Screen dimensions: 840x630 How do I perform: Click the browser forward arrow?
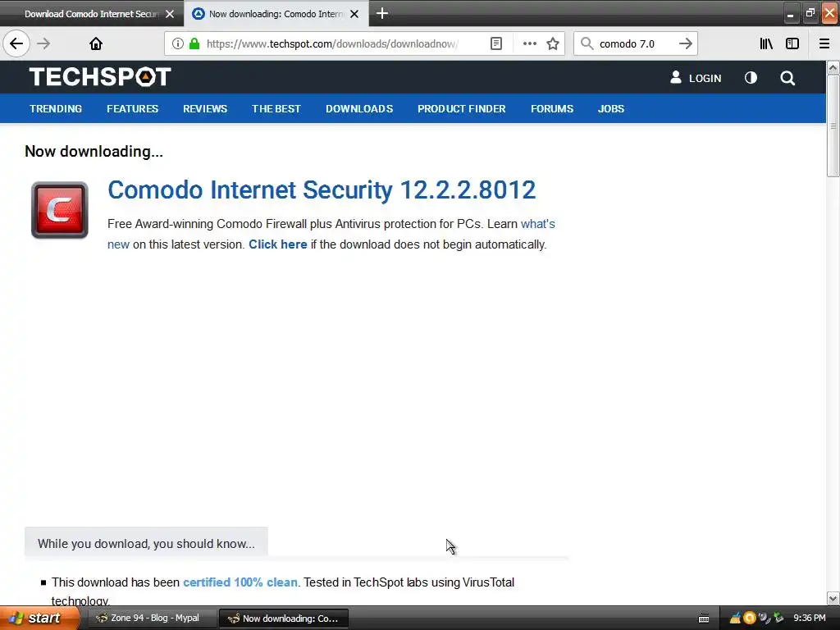click(44, 43)
